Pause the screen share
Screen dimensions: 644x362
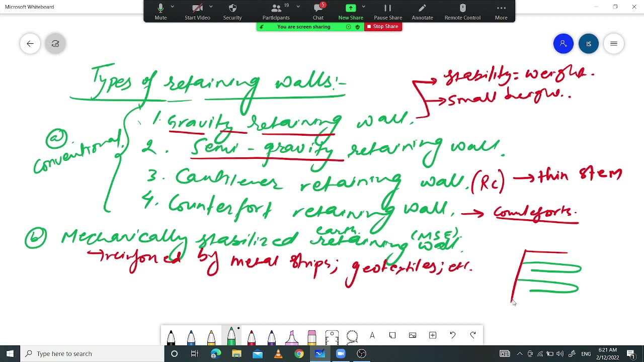point(388,12)
